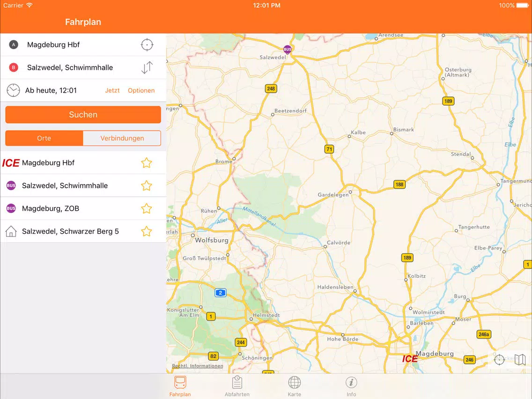Check the Wi-Fi indicator in the status bar

[30, 5]
